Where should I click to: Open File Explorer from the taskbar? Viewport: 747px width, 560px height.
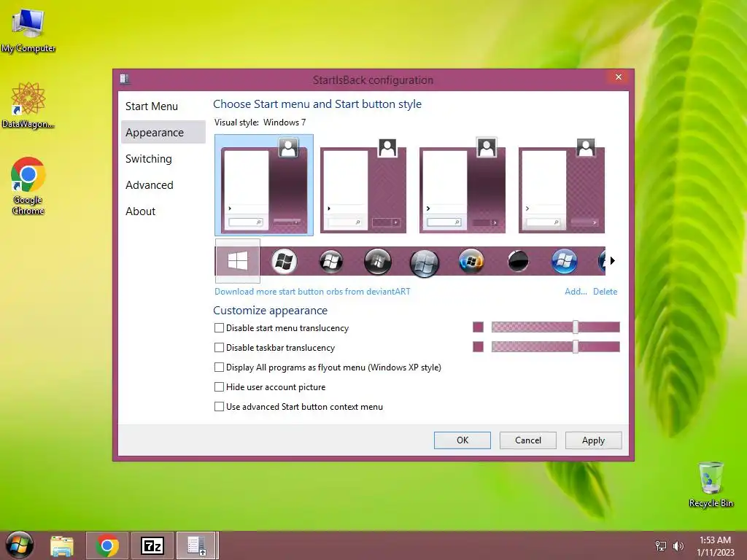tap(62, 545)
